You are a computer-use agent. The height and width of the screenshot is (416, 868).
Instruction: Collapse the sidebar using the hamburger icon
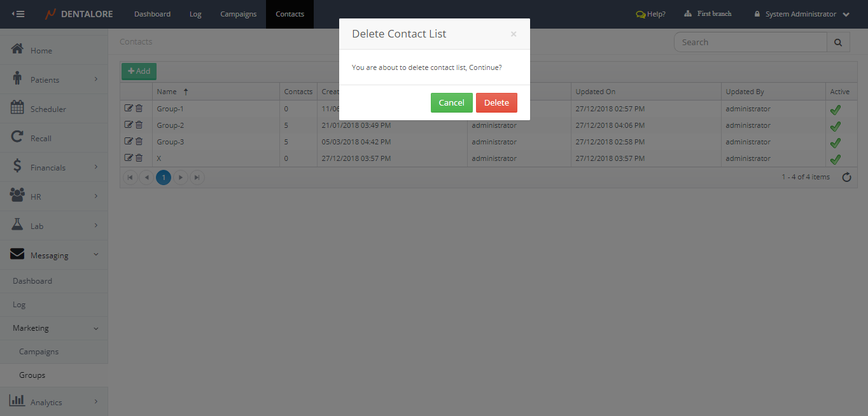[18, 14]
